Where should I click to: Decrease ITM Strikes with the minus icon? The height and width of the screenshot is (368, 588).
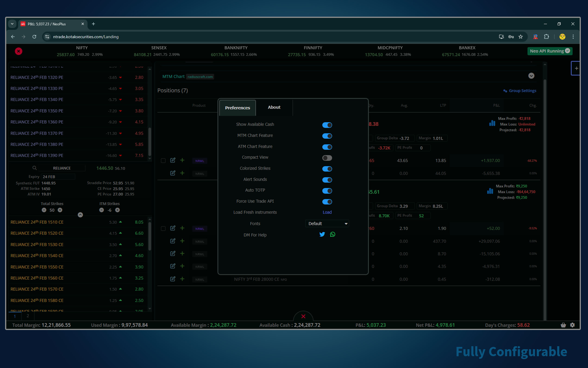(102, 210)
